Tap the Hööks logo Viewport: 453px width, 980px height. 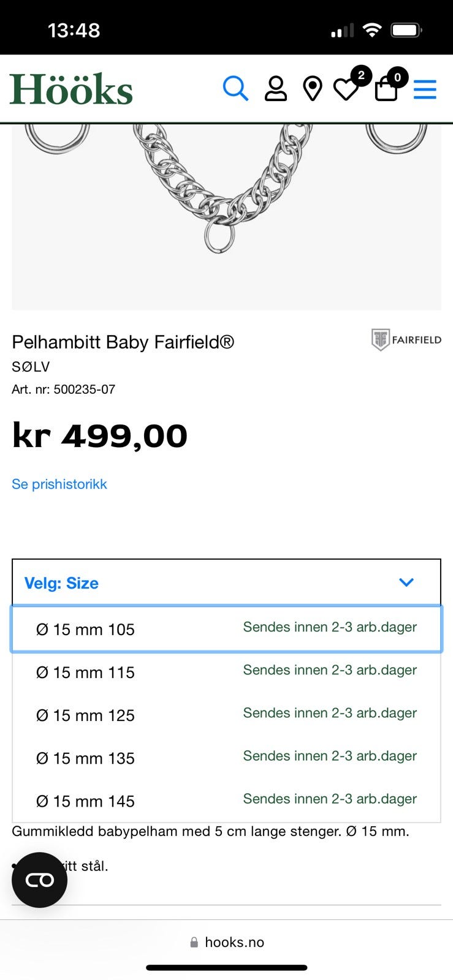[x=71, y=89]
